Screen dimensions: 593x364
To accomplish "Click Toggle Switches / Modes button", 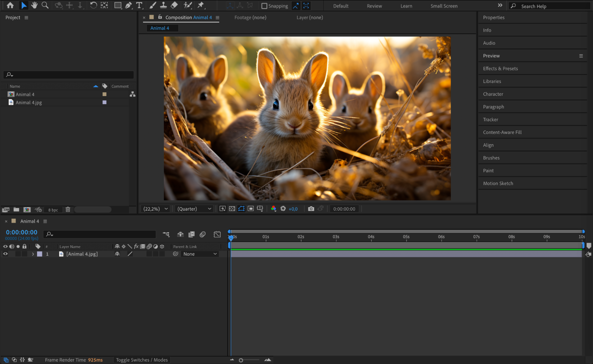I will pos(142,360).
